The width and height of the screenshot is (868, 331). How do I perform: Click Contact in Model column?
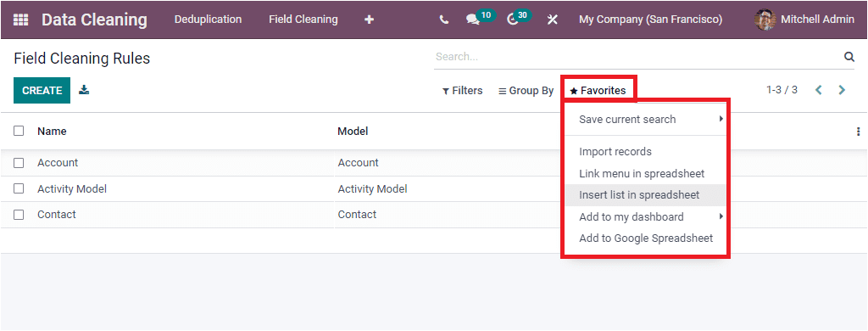pos(357,215)
